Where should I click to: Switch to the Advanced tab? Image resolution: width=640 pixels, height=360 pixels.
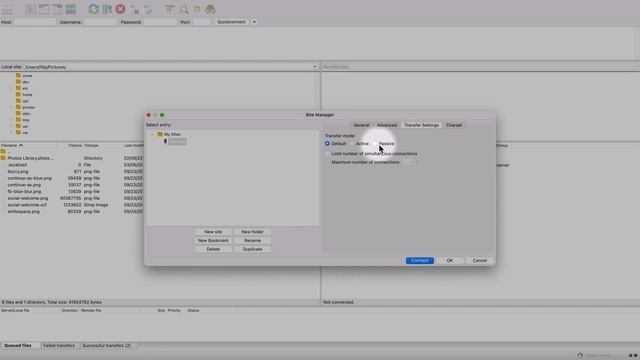[x=387, y=125]
